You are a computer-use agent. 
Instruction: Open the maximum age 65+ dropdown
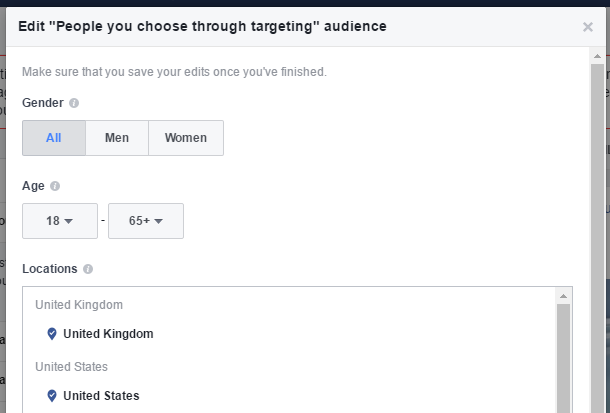pos(146,221)
